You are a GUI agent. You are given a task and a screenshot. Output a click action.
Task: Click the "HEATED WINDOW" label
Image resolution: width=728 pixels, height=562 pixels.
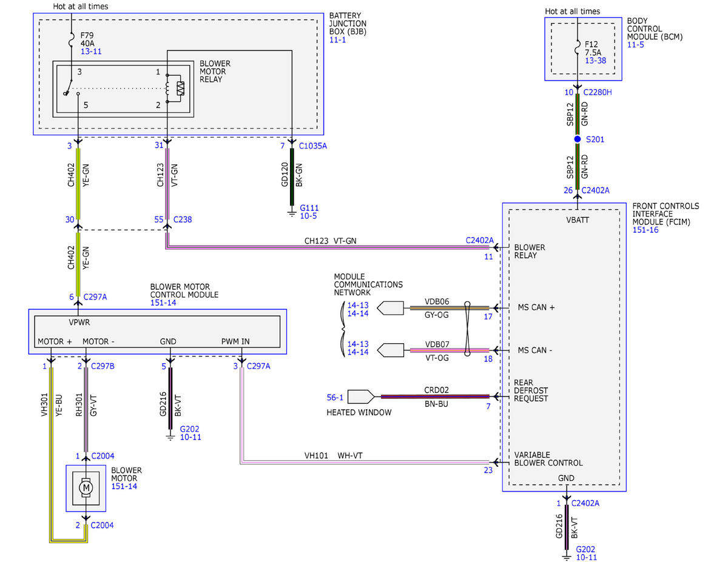coord(360,412)
